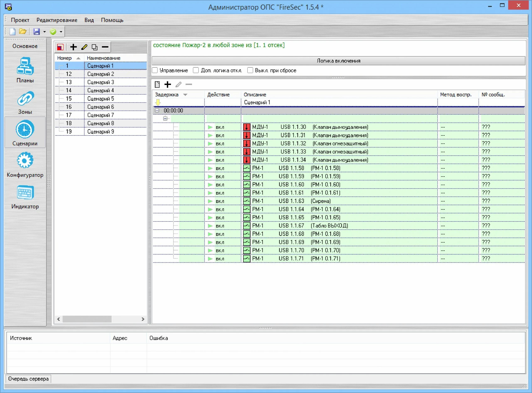Select Сценарий 2 in the list
The width and height of the screenshot is (532, 393).
click(x=101, y=74)
